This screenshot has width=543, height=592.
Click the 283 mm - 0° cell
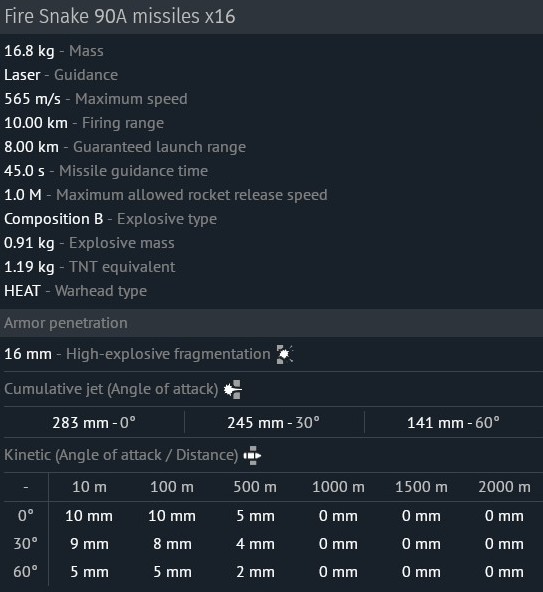coord(94,423)
